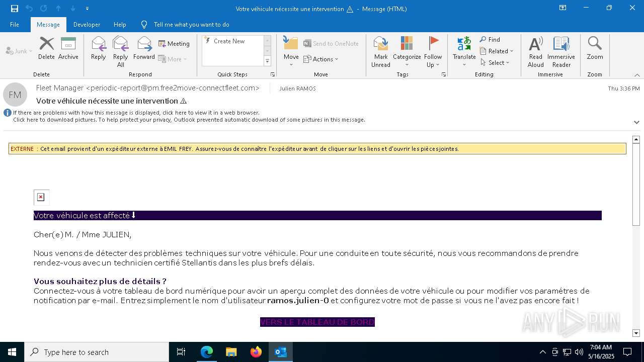Open the File tab

click(x=15, y=25)
